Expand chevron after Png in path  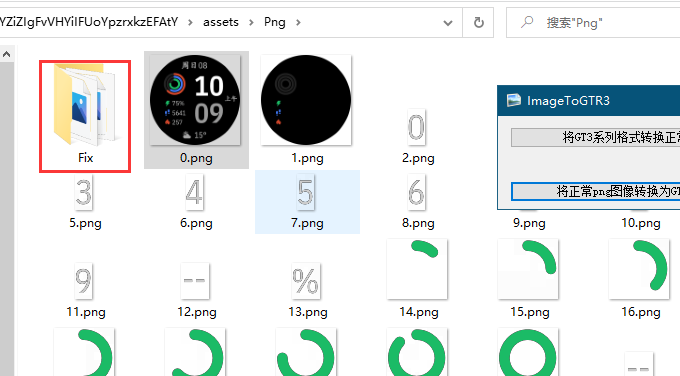click(298, 23)
